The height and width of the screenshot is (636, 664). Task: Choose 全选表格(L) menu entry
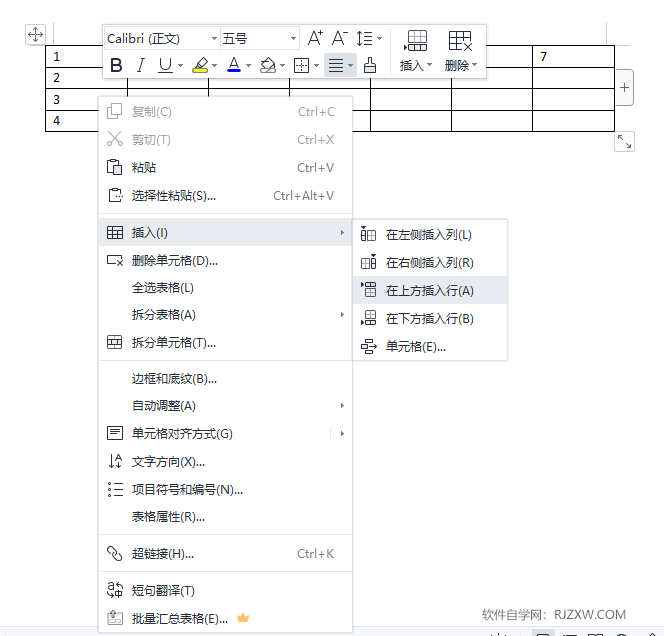(225, 288)
